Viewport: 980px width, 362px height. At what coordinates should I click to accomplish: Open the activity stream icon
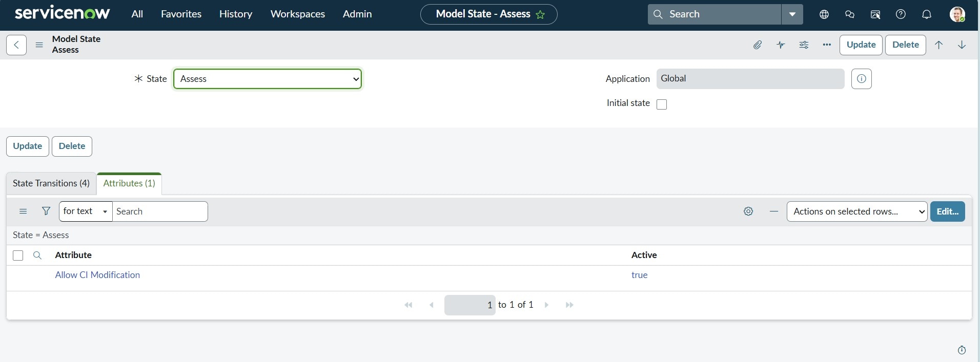pos(781,45)
